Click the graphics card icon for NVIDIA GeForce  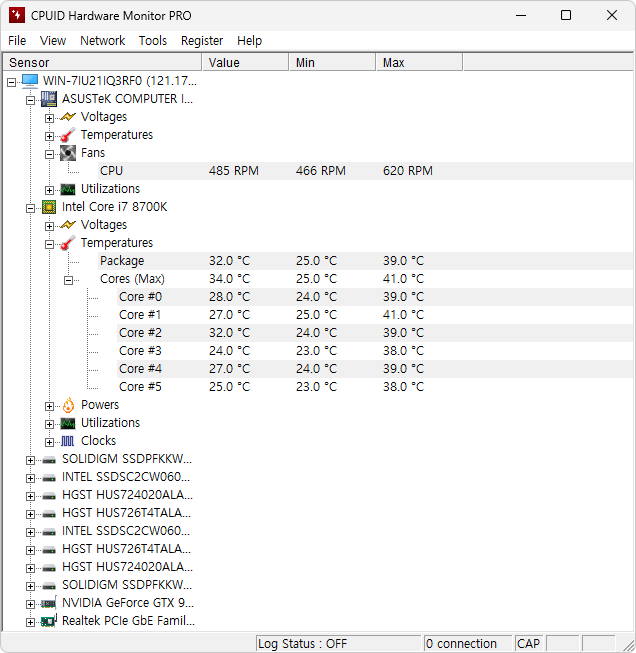pos(49,603)
